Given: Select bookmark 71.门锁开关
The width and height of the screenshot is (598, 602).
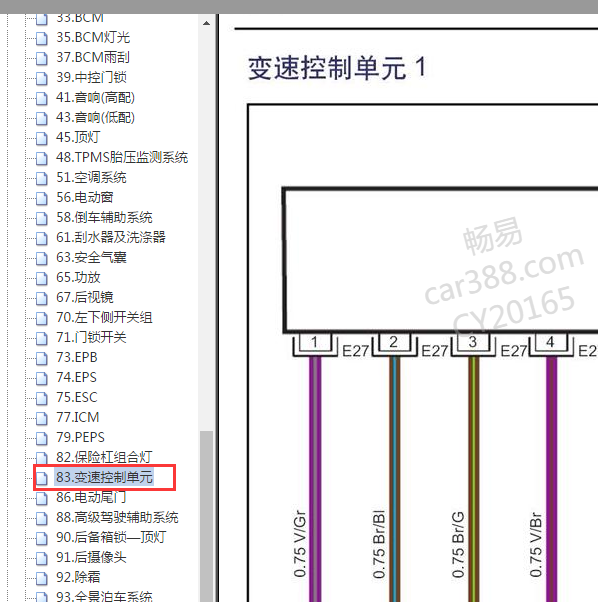Looking at the screenshot, I should [91, 337].
